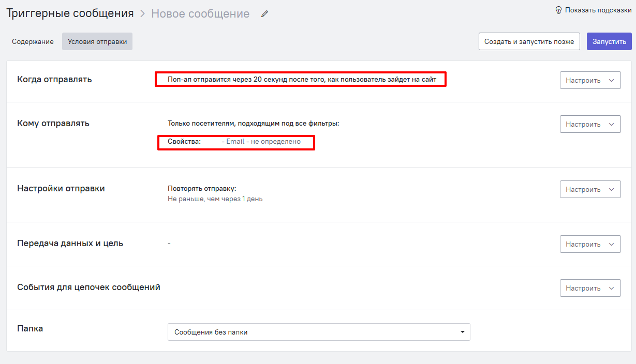Click the 'Когда отправлять' section heading
Viewport: 636px width, 364px height.
point(54,79)
